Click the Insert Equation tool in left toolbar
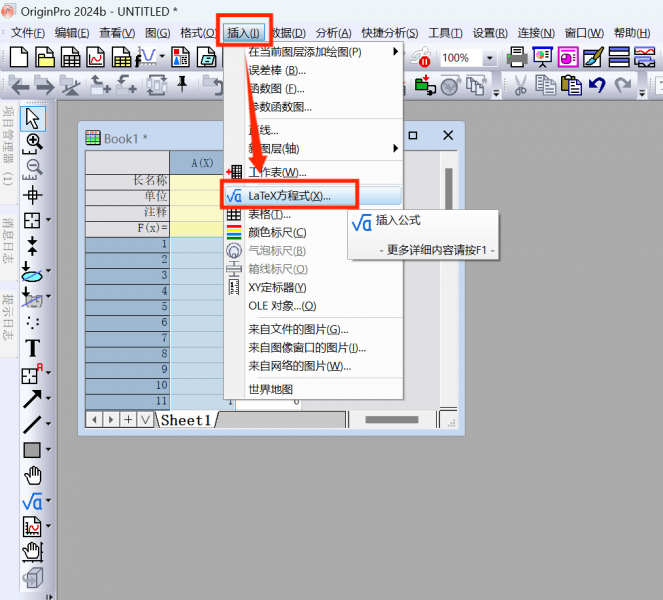Screen dimensions: 663x600 click(x=32, y=501)
